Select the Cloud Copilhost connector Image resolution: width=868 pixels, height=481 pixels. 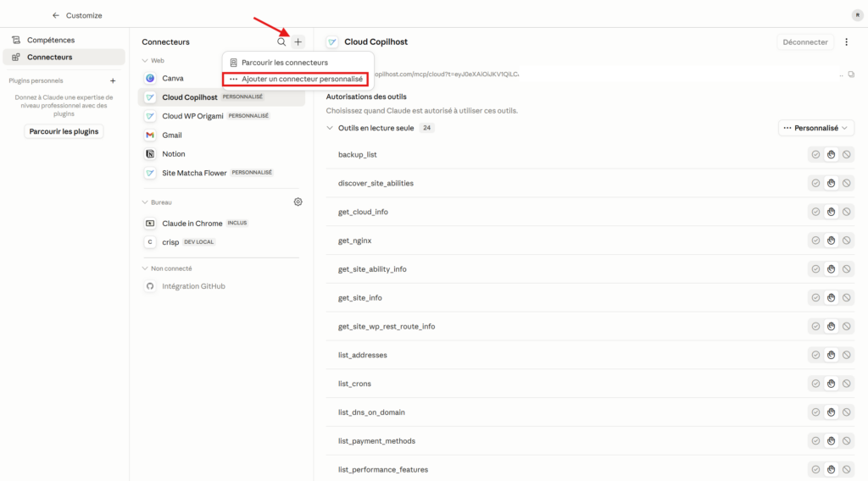pos(221,97)
